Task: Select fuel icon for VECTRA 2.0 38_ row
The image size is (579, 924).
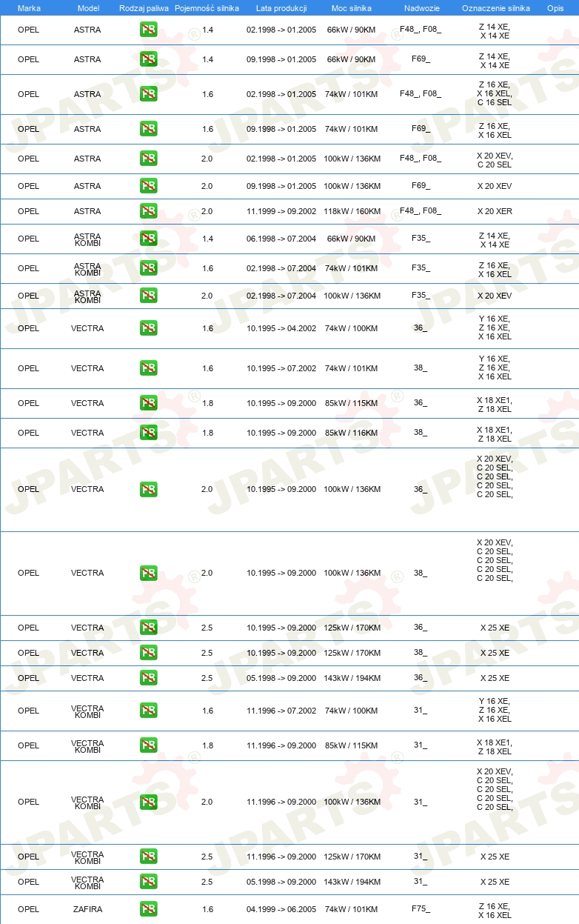Action: 148,573
